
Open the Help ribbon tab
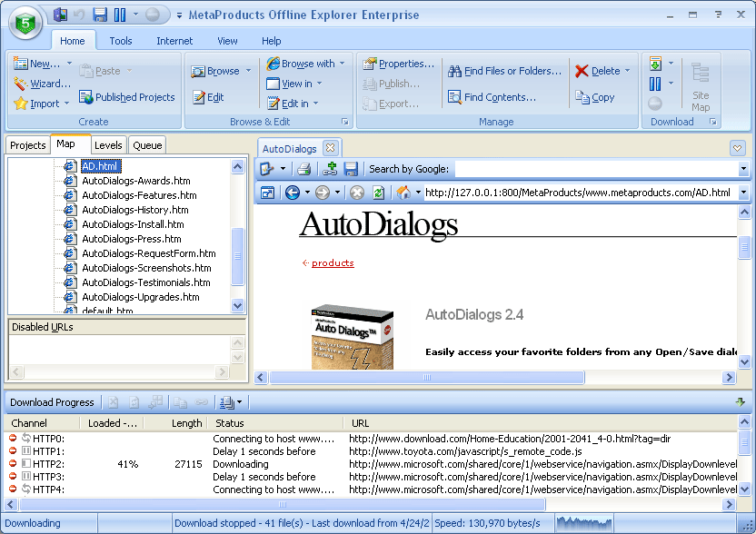(x=272, y=41)
